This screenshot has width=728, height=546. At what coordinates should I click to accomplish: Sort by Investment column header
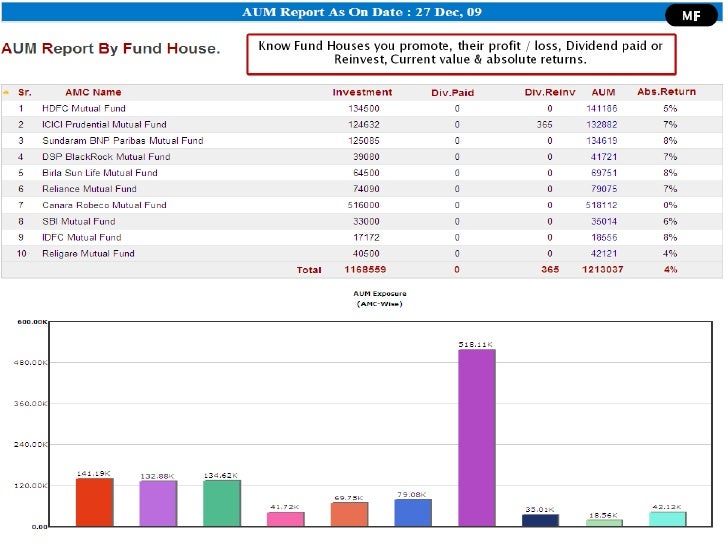362,92
